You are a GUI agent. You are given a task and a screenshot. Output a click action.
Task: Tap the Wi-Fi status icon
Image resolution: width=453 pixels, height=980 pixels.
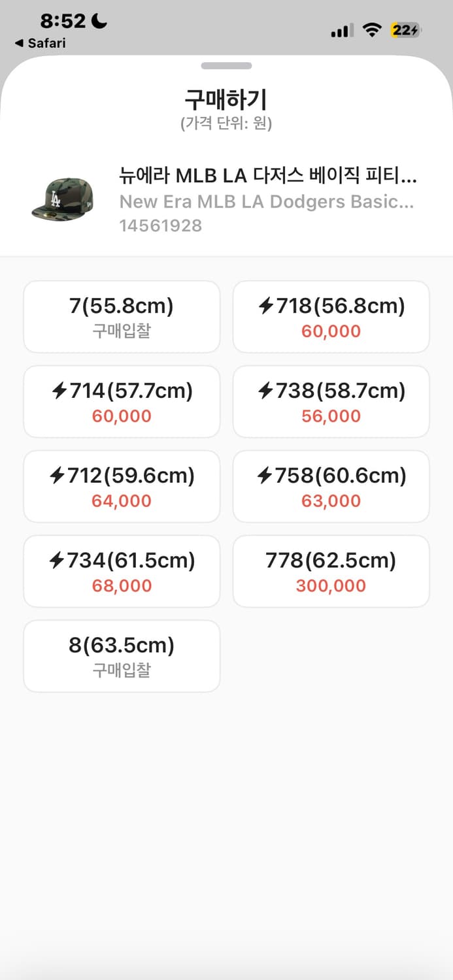click(373, 29)
